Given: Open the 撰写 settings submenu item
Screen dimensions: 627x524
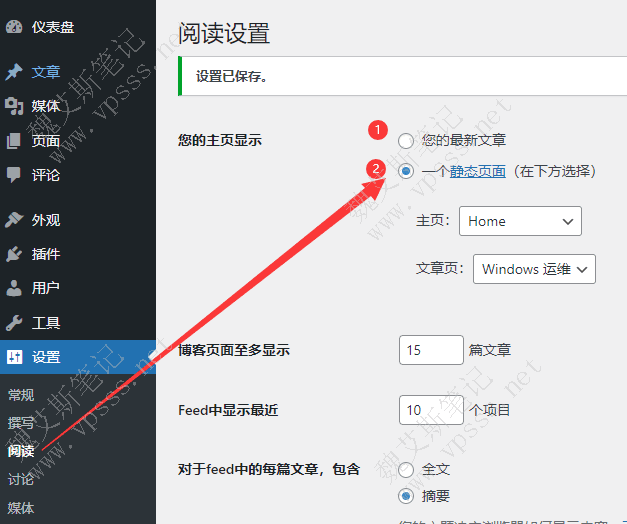Looking at the screenshot, I should click(21, 423).
